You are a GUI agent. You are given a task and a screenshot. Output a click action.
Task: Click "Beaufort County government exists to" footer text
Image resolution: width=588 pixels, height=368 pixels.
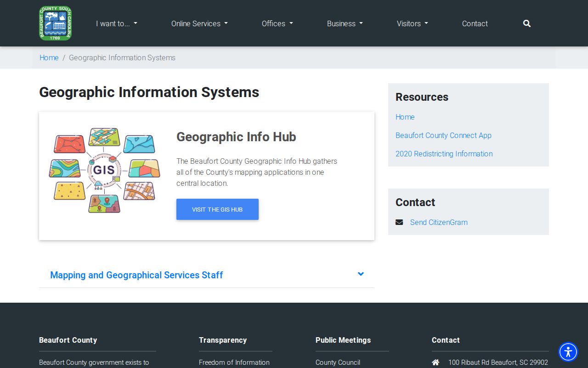(94, 362)
